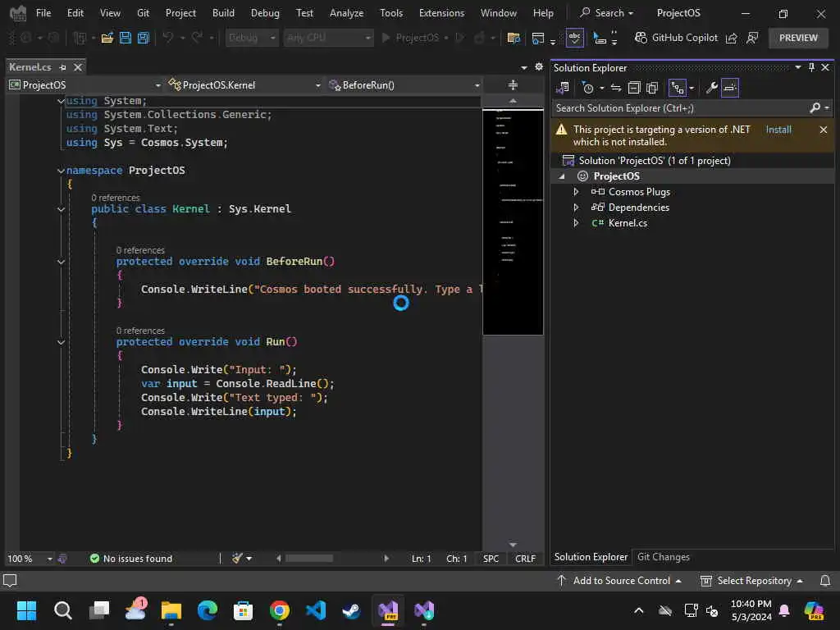
Task: Click the Search Solution Explorer input field
Action: tap(680, 108)
